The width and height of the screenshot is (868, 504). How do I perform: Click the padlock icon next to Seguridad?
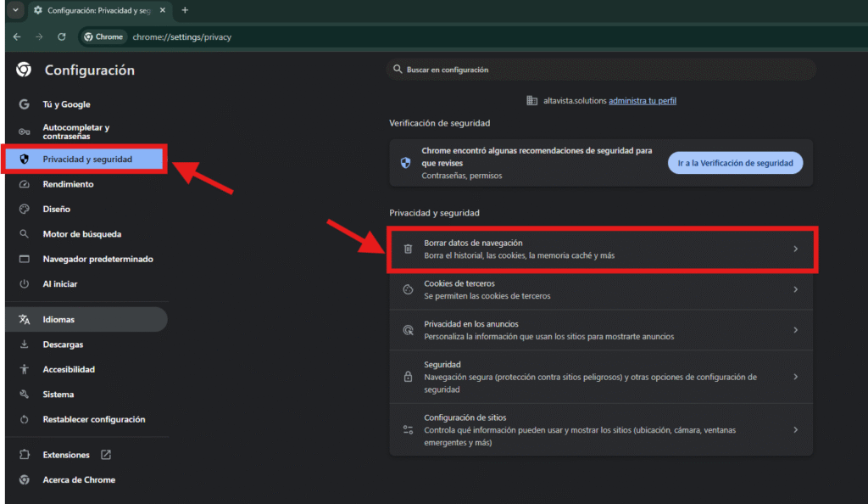coord(408,377)
